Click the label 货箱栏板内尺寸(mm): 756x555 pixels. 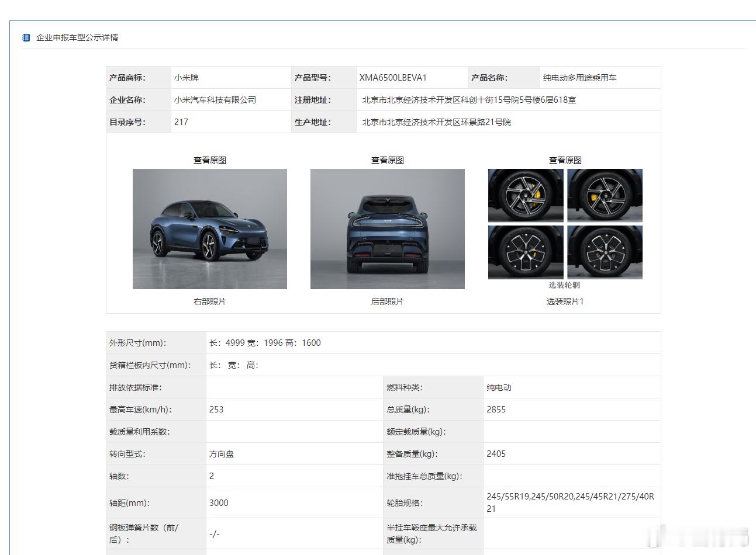pyautogui.click(x=150, y=365)
